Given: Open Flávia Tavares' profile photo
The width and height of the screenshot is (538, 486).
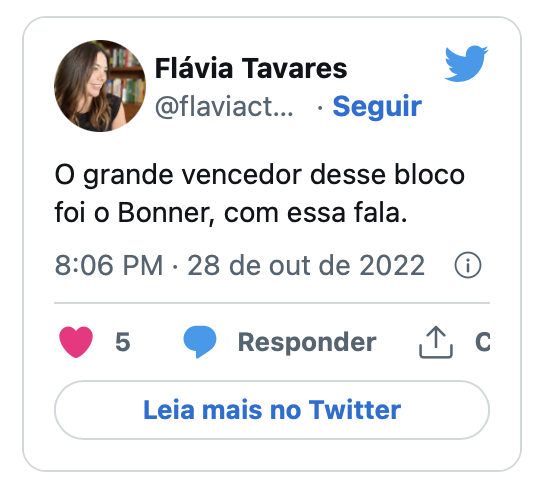Looking at the screenshot, I should [x=100, y=86].
